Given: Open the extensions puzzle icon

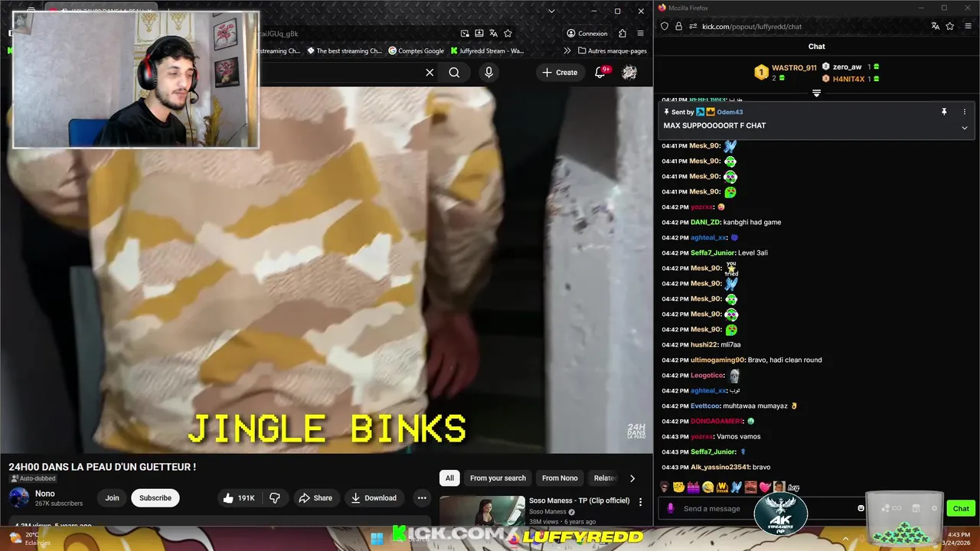Looking at the screenshot, I should point(622,34).
